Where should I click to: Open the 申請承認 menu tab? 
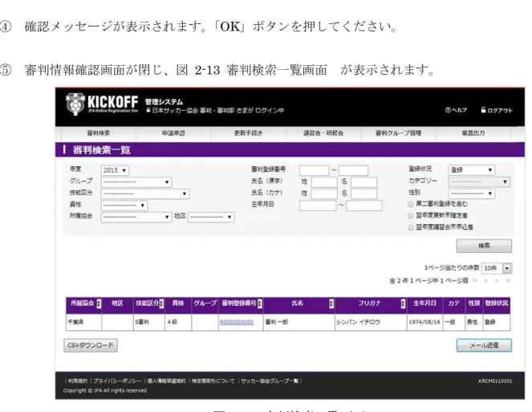point(173,133)
